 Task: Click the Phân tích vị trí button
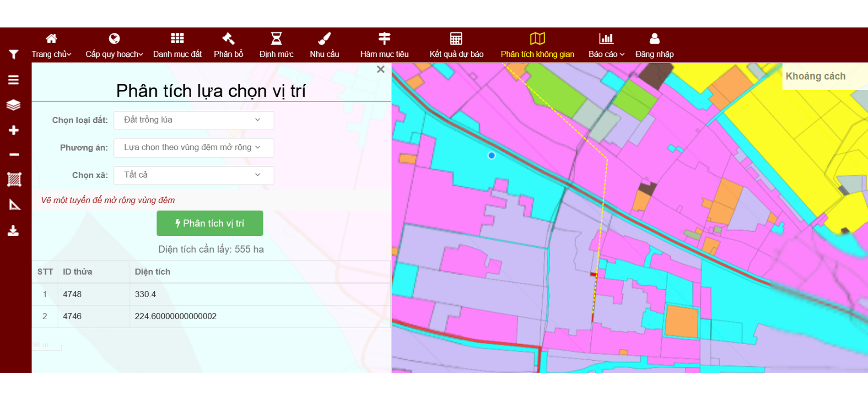coord(210,223)
